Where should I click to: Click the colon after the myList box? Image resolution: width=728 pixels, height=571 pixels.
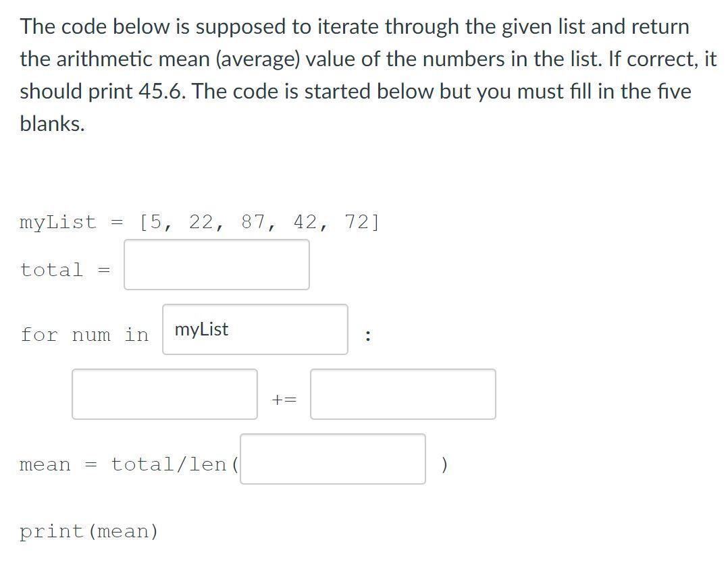[367, 335]
